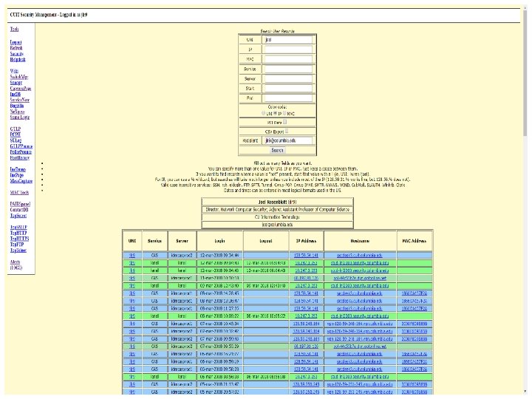
Task: Open the PortHistory link
Action: [20, 157]
